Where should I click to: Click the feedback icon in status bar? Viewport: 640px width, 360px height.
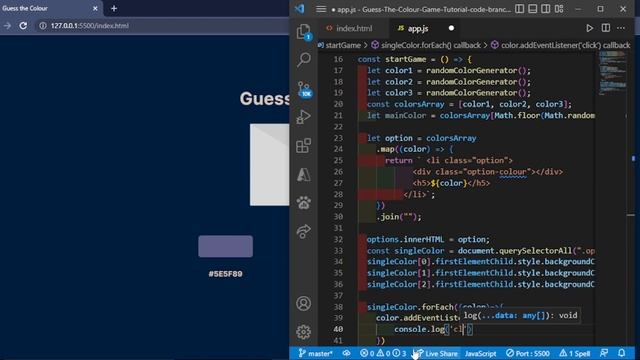point(604,353)
